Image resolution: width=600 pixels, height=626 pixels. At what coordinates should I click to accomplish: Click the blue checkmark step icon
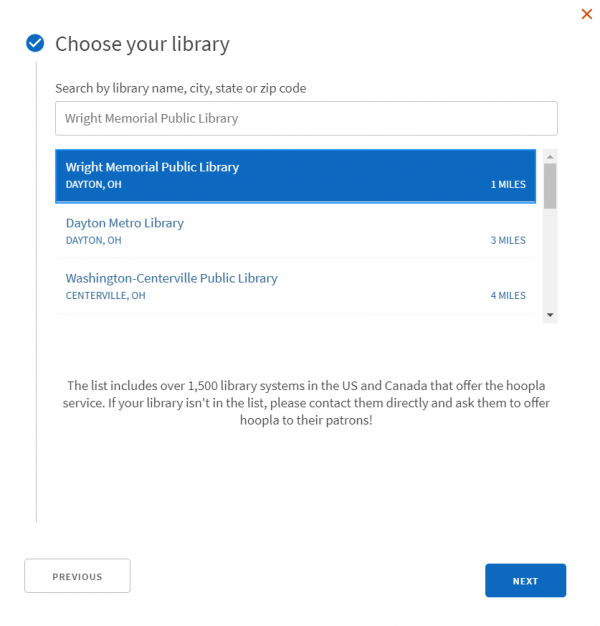(x=35, y=43)
